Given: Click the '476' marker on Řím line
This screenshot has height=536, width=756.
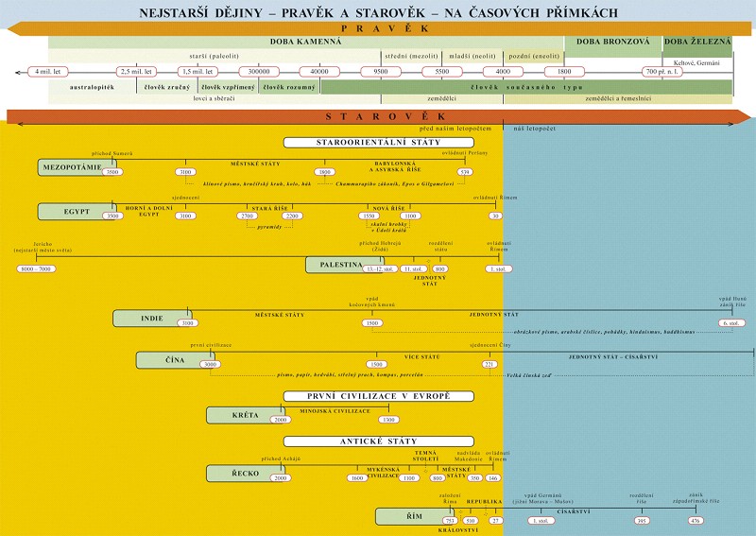Looking at the screenshot, I should (x=696, y=521).
